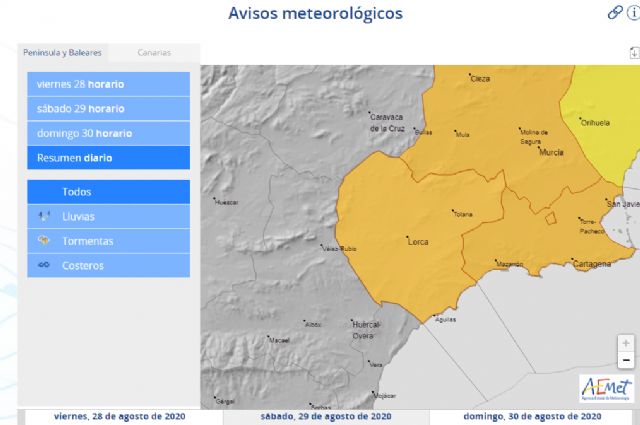Click the AEMet logo on the map
This screenshot has width=640, height=425.
[x=606, y=388]
